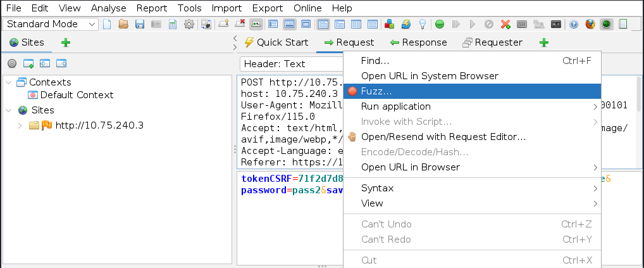Screen dimensions: 644x268
Task: Open the Header: Text view dropdown
Action: (x=291, y=63)
